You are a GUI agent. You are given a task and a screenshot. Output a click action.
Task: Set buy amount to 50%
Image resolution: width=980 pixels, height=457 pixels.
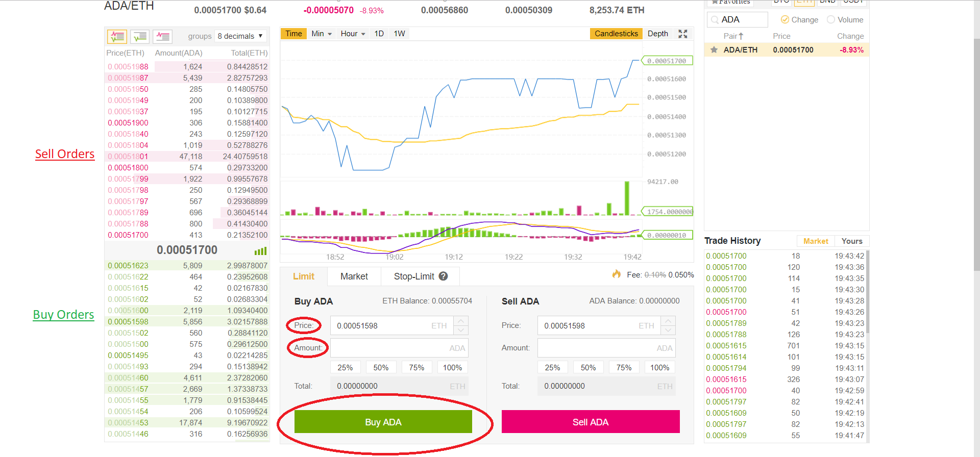[x=381, y=368]
